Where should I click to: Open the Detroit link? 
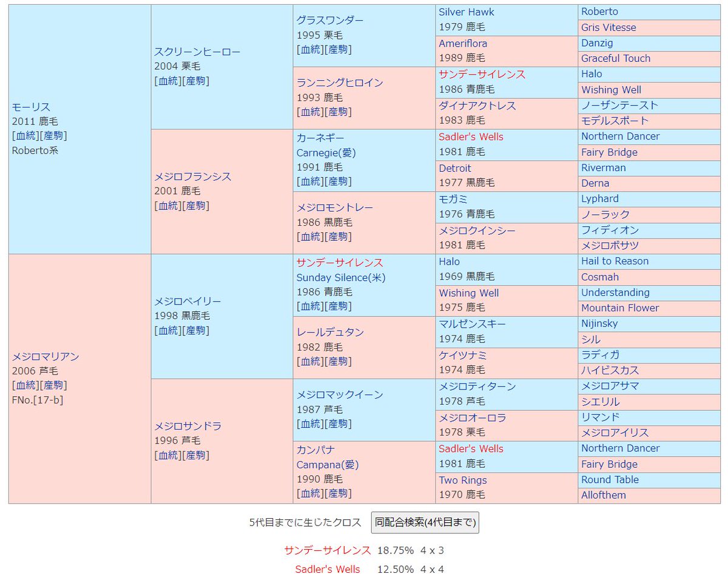click(x=455, y=168)
